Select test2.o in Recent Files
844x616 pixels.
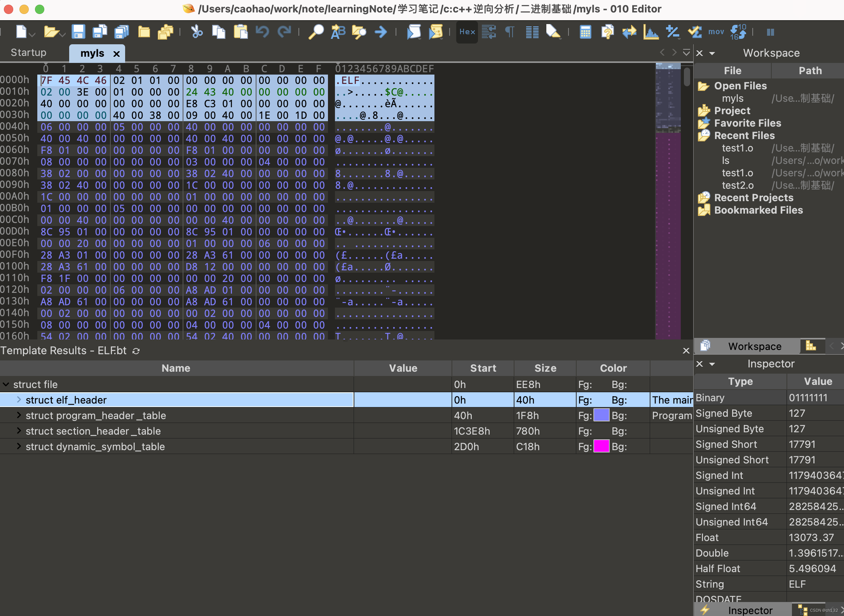(x=738, y=185)
